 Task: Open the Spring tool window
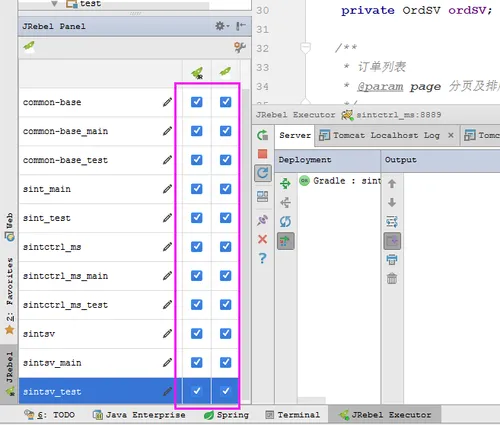tap(226, 415)
